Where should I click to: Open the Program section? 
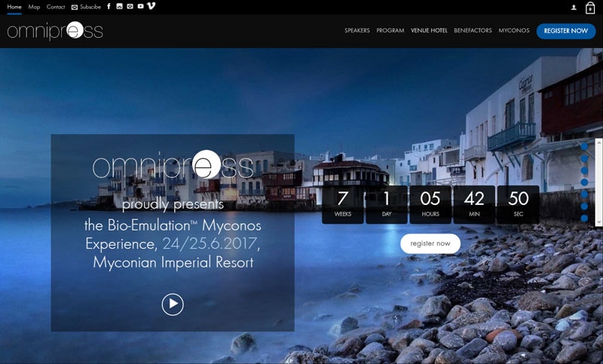tap(390, 30)
